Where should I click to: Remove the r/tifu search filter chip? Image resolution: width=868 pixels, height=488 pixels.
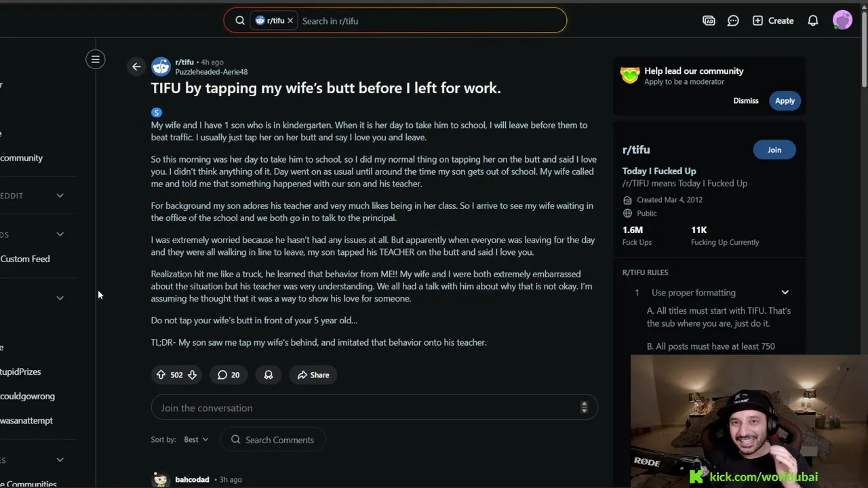(x=290, y=21)
